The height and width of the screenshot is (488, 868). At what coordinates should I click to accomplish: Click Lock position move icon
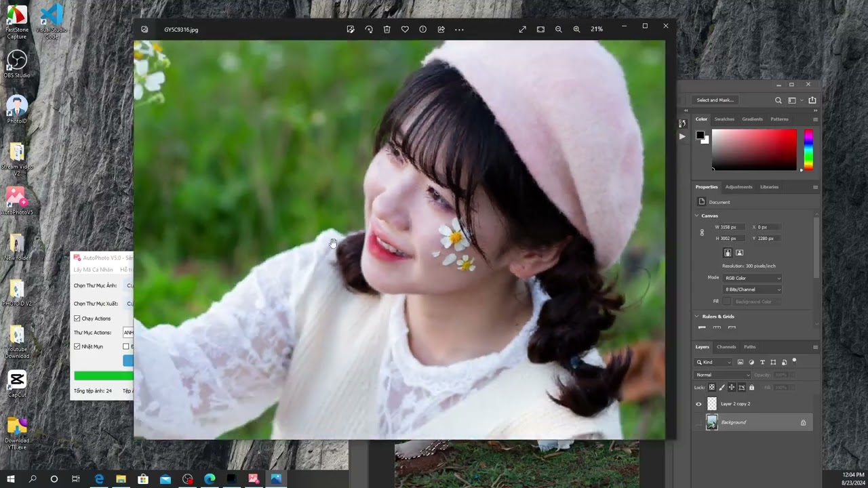coord(731,387)
